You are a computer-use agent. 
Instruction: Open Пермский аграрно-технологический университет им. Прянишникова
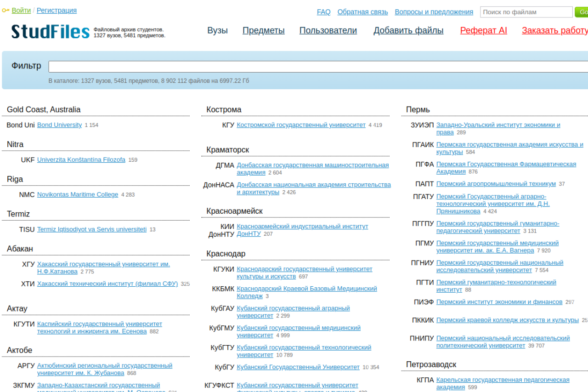pos(493,204)
